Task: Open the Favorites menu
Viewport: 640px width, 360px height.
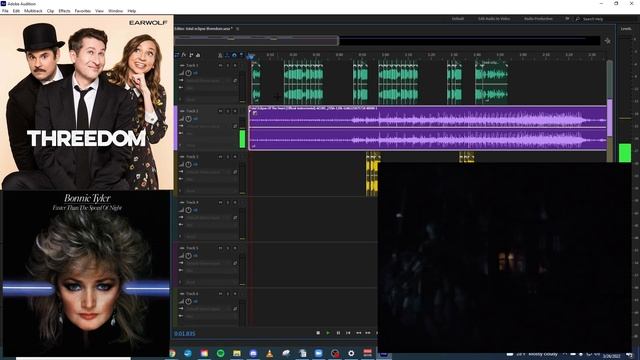Action: [82, 11]
